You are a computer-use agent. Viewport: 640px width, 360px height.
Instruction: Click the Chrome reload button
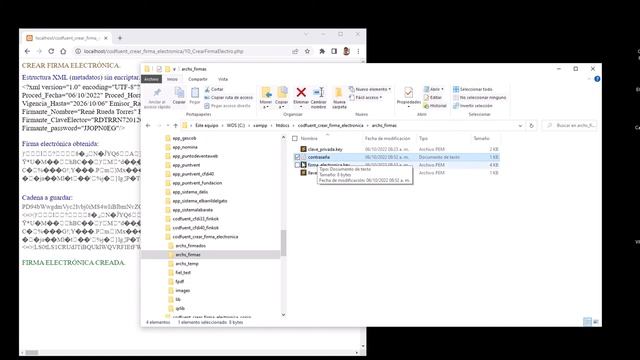point(51,51)
